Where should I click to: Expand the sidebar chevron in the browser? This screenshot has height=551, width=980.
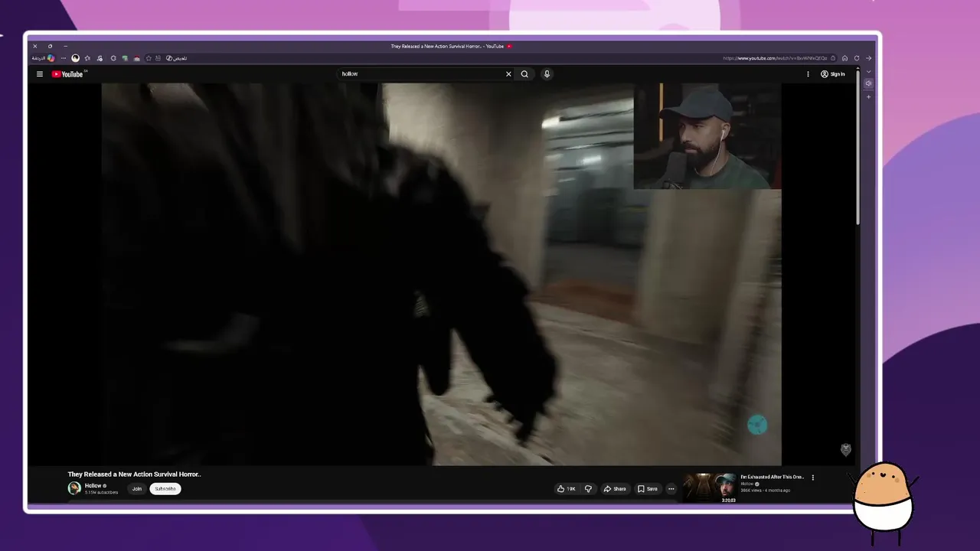(x=868, y=71)
